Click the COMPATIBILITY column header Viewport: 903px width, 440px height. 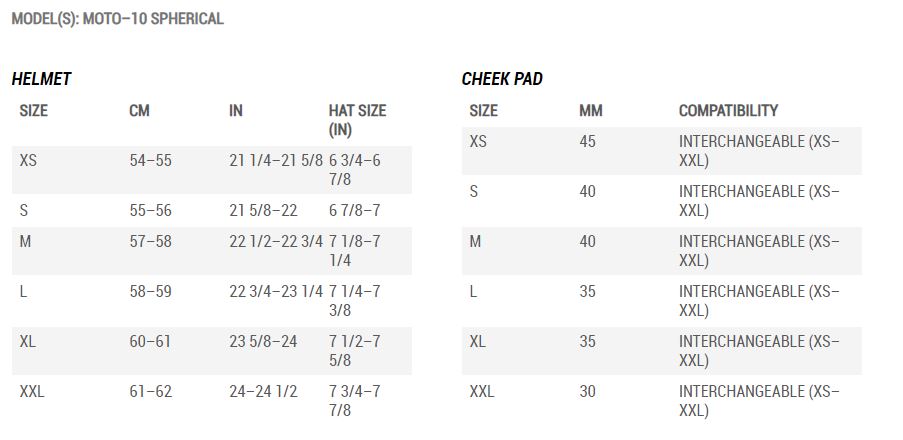click(729, 111)
